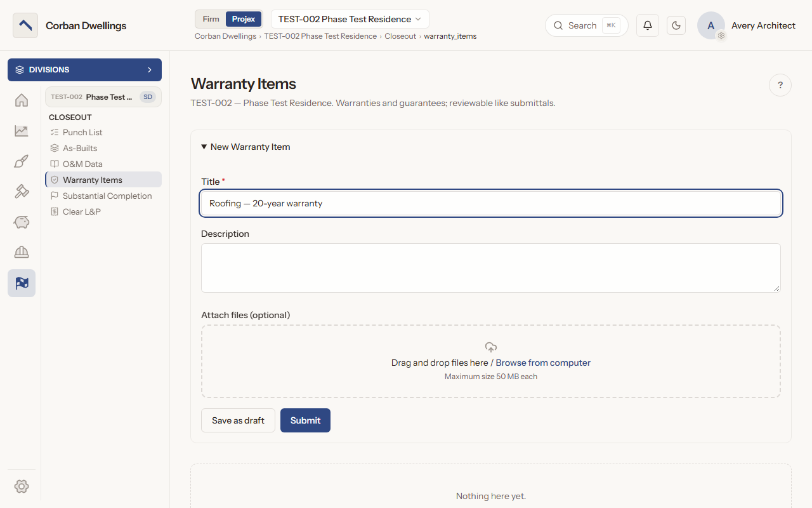812x508 pixels.
Task: Open the help question mark button
Action: tap(780, 85)
